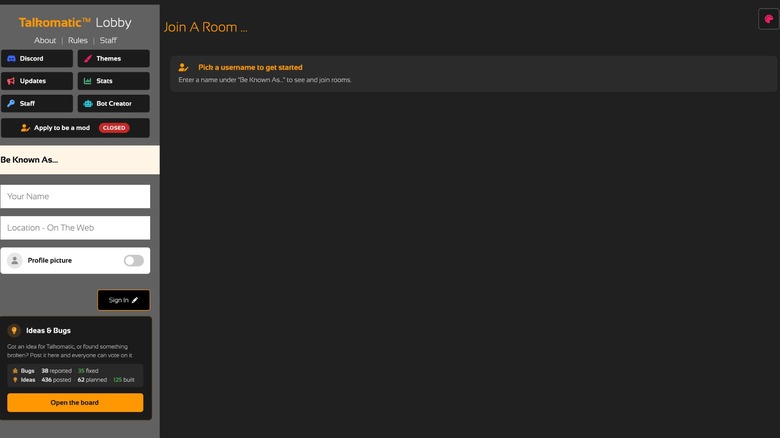Click the Staff key icon
780x438 pixels.
click(x=11, y=104)
